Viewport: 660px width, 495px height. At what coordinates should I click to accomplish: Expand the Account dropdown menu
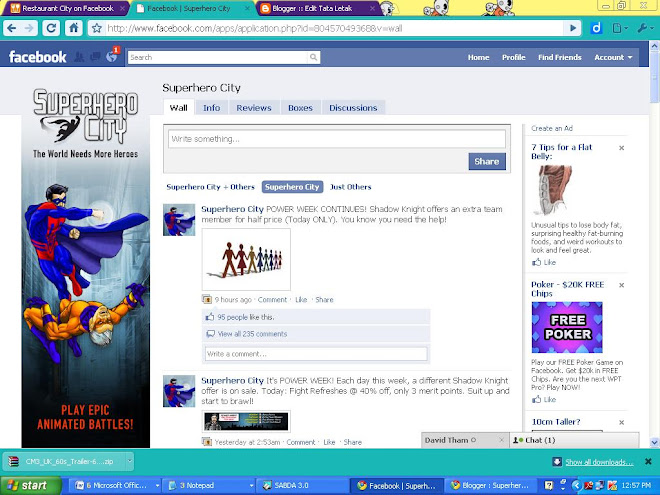[613, 57]
